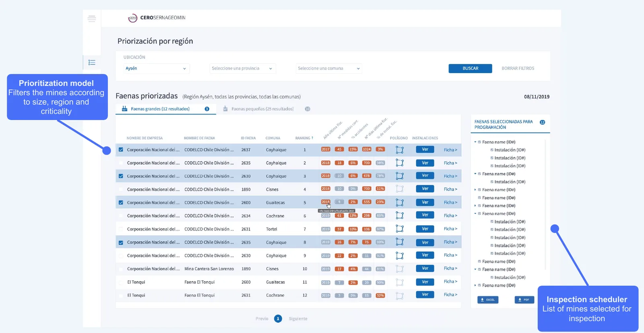Open the 'Seleccione una comuna' dropdown
The height and width of the screenshot is (333, 644).
coord(329,68)
